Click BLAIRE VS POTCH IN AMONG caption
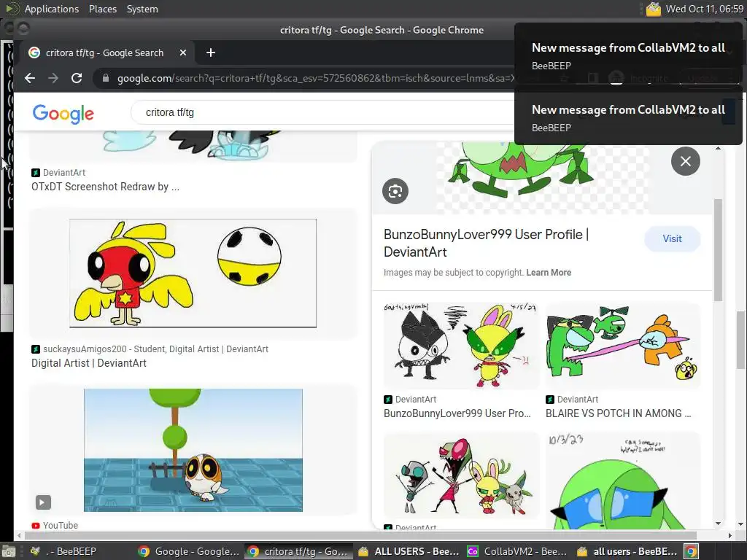 point(618,413)
